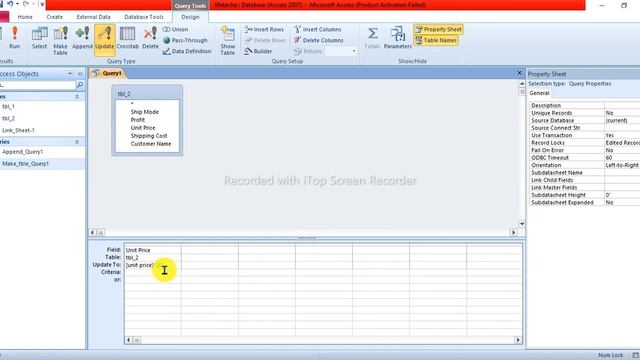This screenshot has height=360, width=640.
Task: Click Ship Mode field in tbl_2
Action: [x=144, y=112]
